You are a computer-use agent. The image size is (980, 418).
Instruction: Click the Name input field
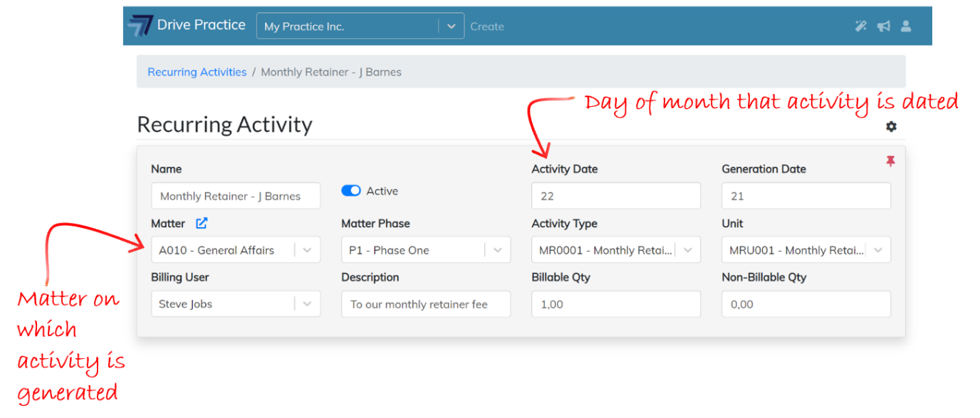pyautogui.click(x=236, y=196)
